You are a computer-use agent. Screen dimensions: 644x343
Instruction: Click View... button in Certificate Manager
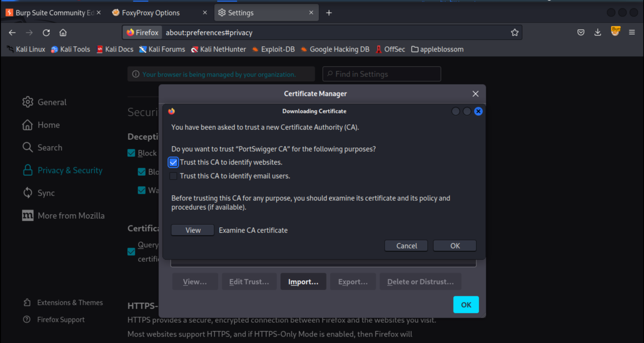click(x=195, y=282)
